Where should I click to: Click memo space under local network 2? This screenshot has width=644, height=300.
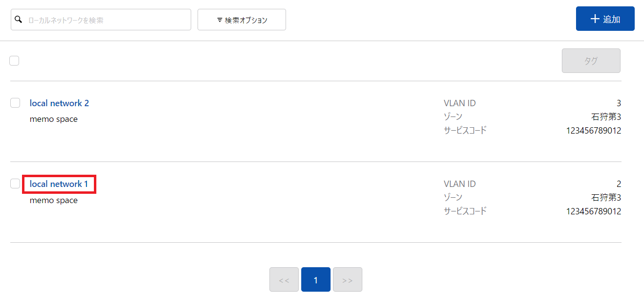click(54, 119)
